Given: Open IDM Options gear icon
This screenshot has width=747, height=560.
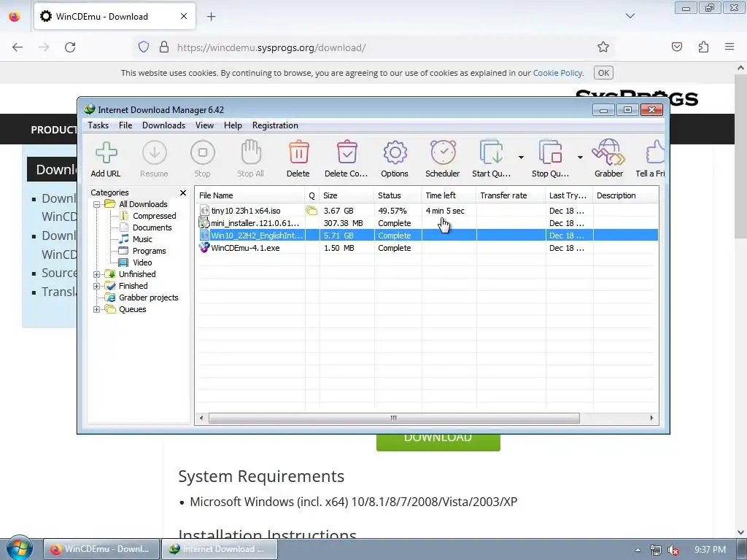Looking at the screenshot, I should click(395, 152).
